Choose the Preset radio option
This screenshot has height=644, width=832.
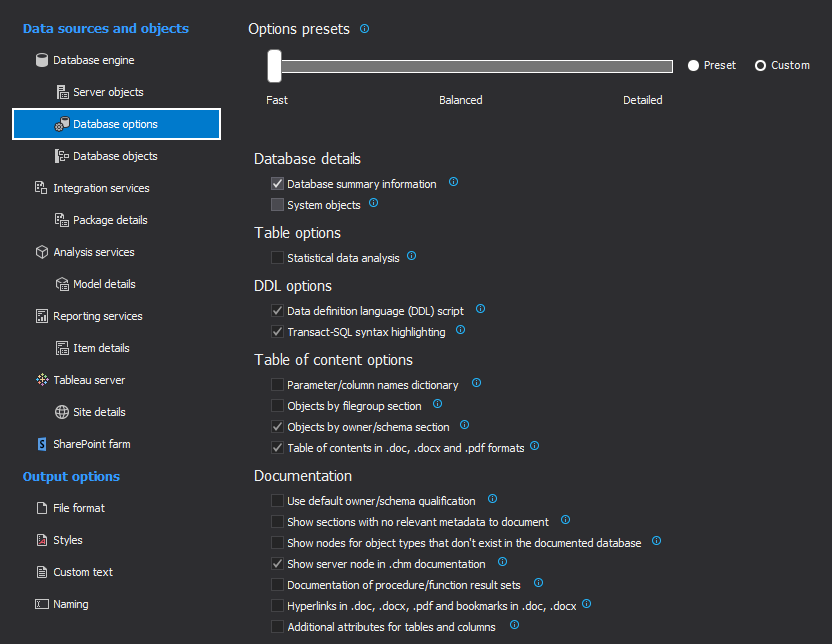click(x=693, y=65)
